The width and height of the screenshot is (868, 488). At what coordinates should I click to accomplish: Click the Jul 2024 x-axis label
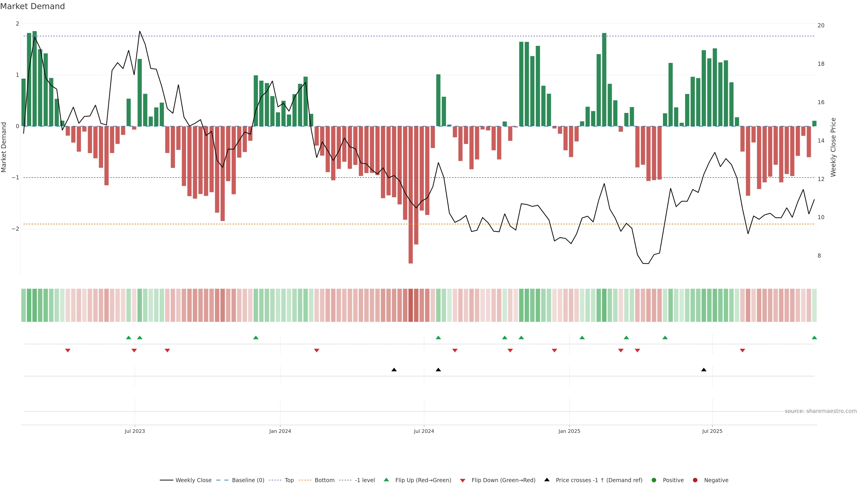click(424, 432)
